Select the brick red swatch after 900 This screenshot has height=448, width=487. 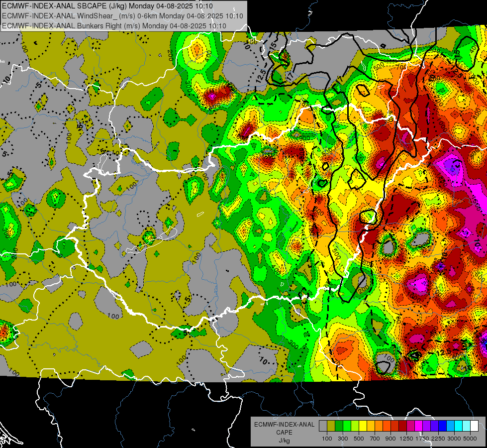pyautogui.click(x=395, y=426)
